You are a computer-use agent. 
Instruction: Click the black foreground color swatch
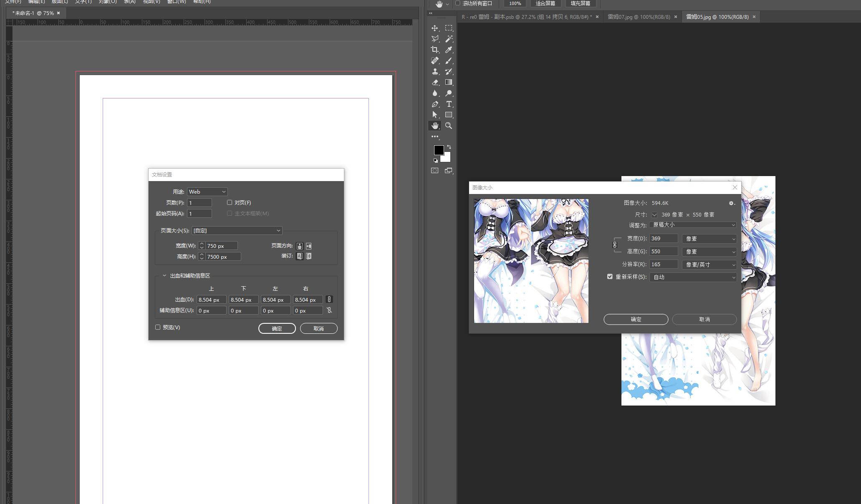(438, 150)
